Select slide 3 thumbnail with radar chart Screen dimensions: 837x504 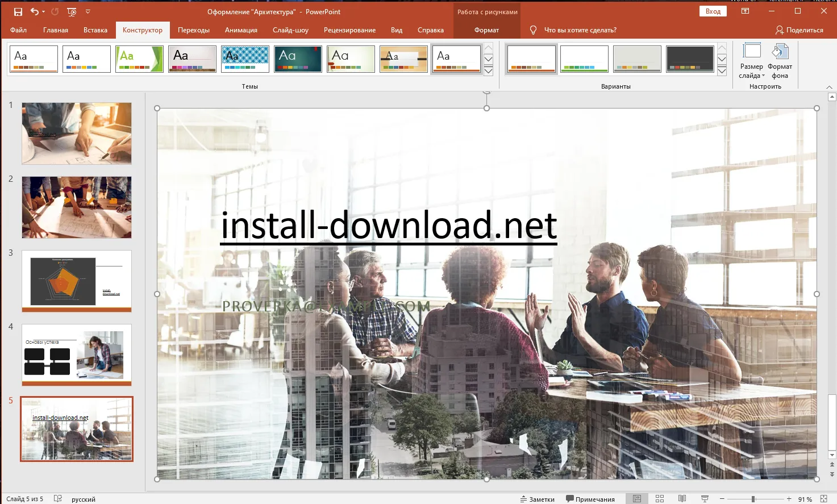(x=77, y=281)
